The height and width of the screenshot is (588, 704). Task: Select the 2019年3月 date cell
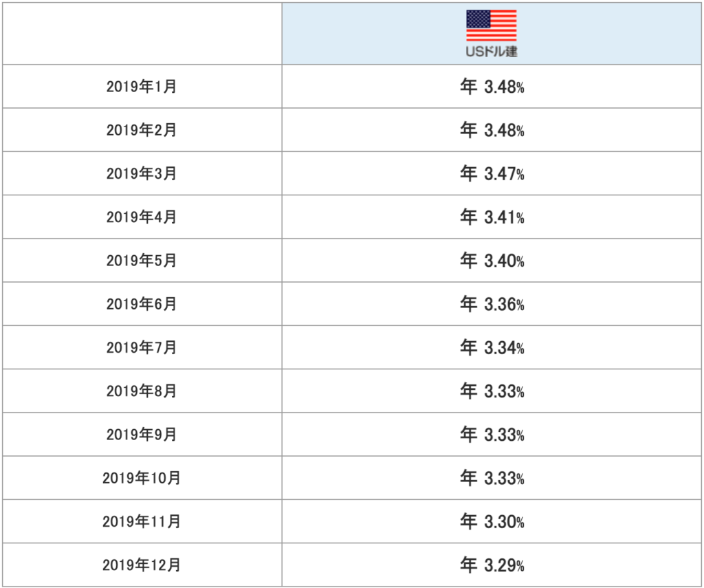click(x=142, y=173)
